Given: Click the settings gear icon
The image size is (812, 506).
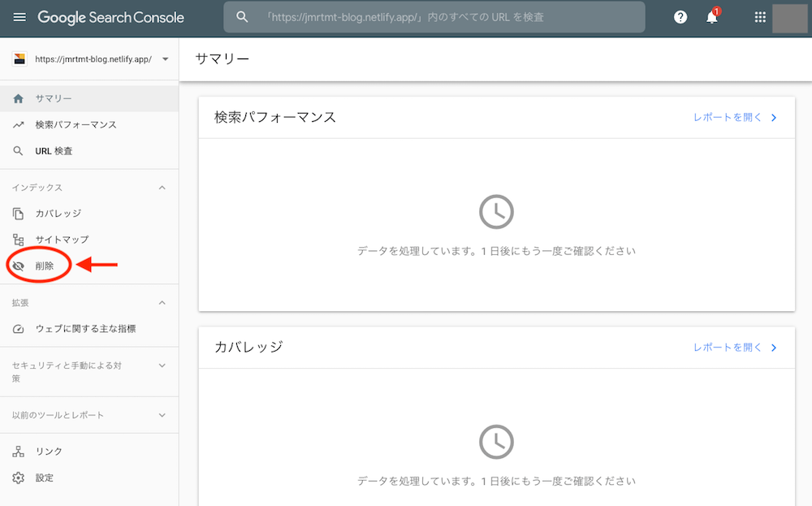Looking at the screenshot, I should [18, 478].
